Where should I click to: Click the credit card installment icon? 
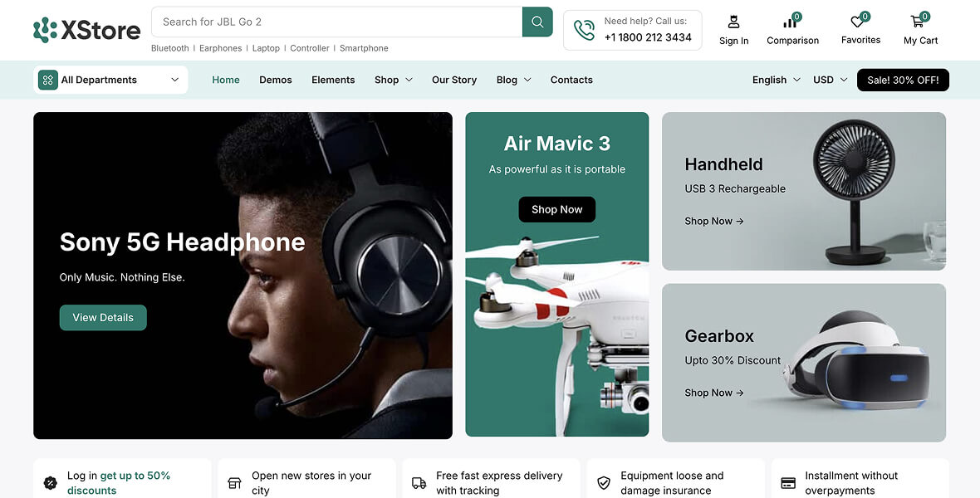point(788,483)
